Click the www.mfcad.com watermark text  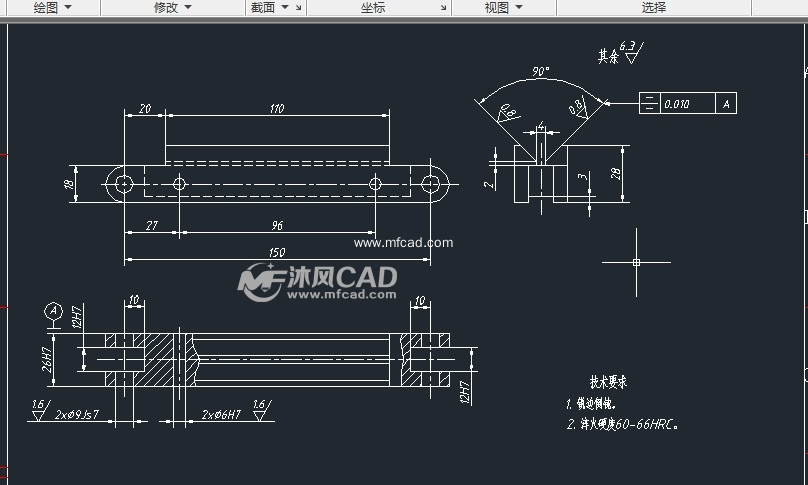pos(404,242)
